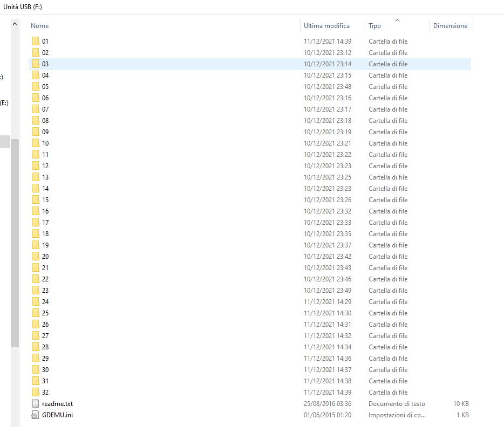Viewport: 504px width, 427px height.
Task: Click date 10/12/2021 23:49 of folder 23
Action: pyautogui.click(x=328, y=290)
